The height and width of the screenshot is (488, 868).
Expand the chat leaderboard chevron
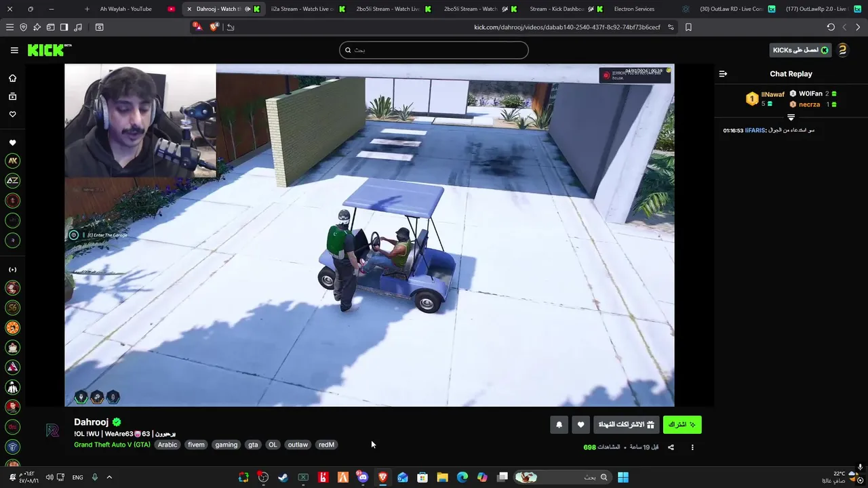pyautogui.click(x=791, y=117)
